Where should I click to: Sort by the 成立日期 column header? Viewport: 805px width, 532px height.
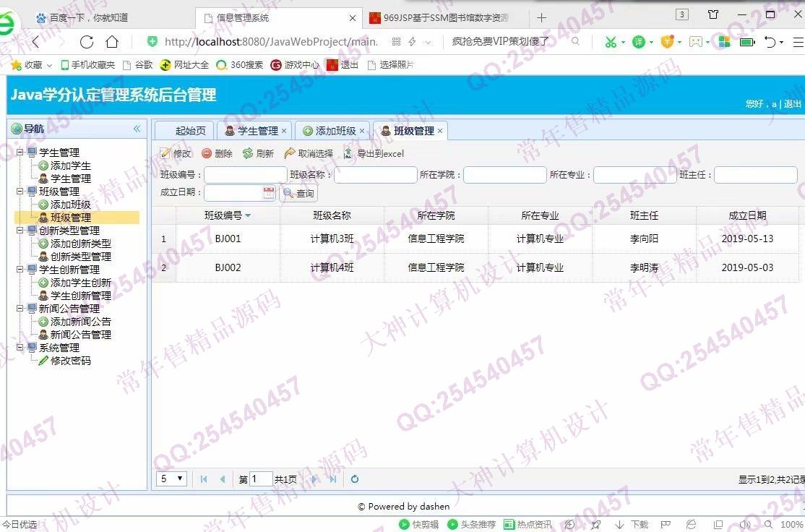747,215
